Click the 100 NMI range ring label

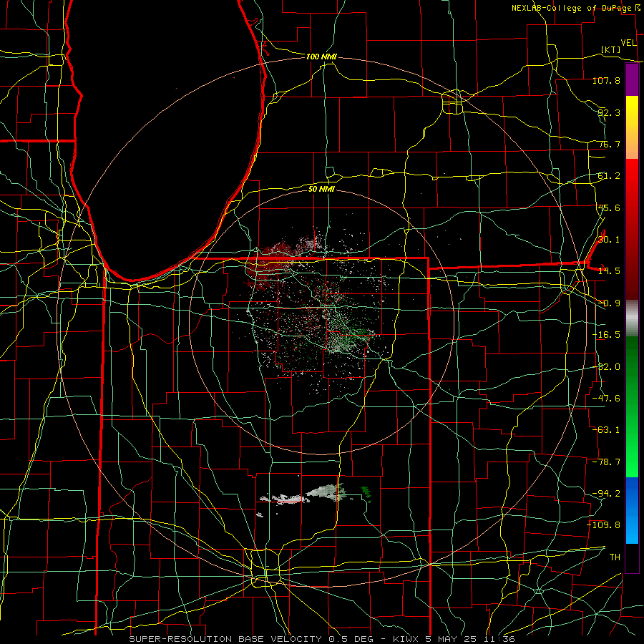tap(321, 57)
